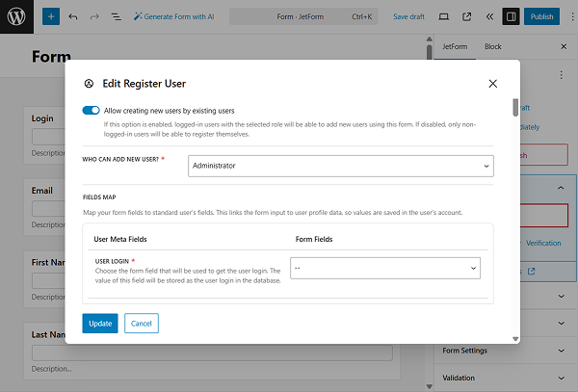Switch to the Block sidebar tab
This screenshot has width=578, height=392.
[x=493, y=47]
